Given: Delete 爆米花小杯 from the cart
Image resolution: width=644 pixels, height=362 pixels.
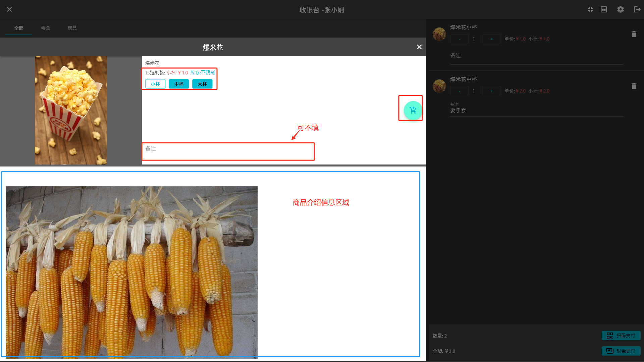Looking at the screenshot, I should 634,34.
